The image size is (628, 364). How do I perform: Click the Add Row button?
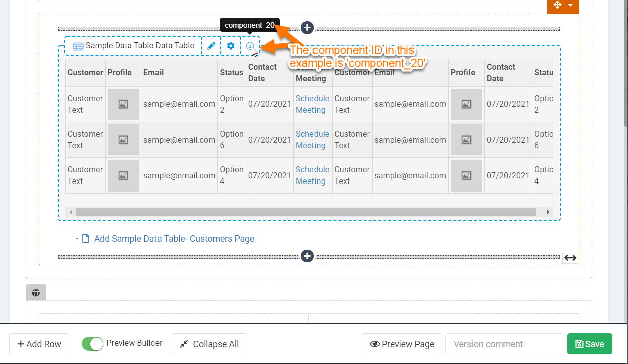tap(39, 344)
